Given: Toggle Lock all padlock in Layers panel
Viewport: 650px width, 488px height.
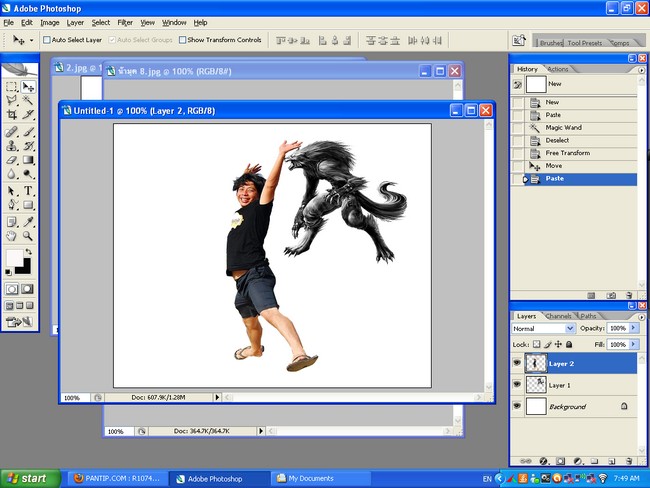Looking at the screenshot, I should pos(569,344).
